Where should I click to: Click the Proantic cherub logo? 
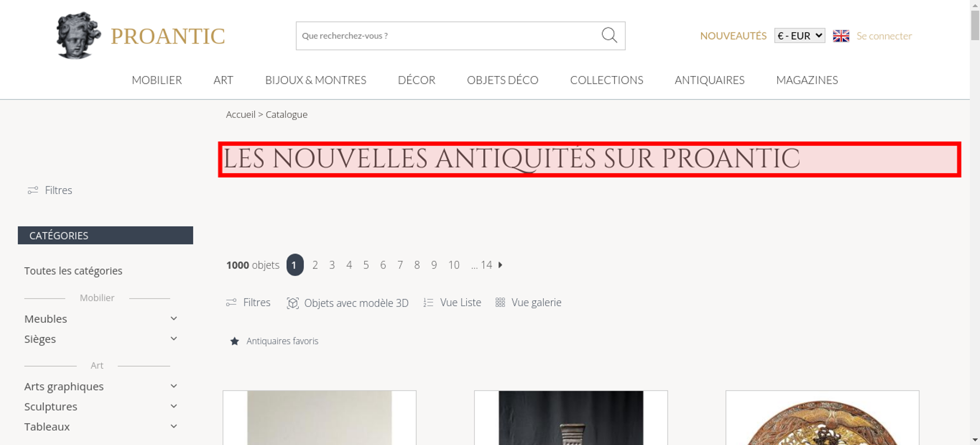[x=78, y=35]
